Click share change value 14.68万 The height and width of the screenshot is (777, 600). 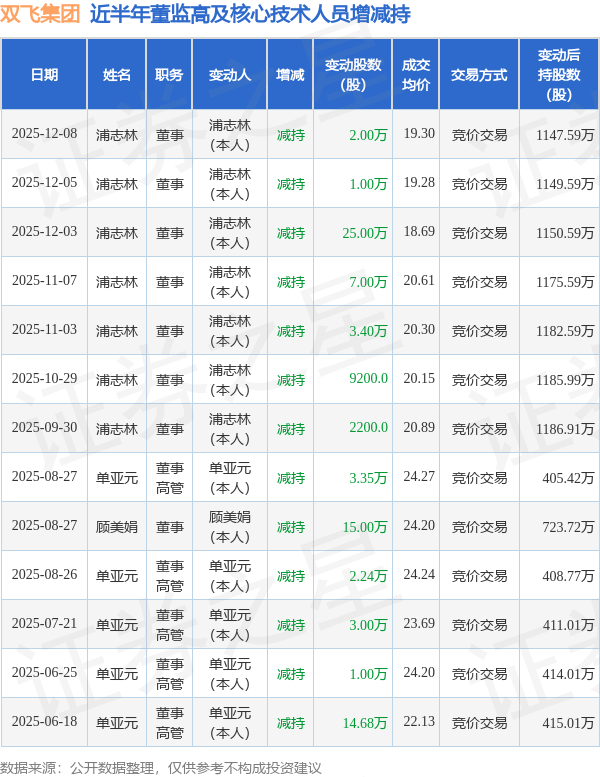point(365,723)
